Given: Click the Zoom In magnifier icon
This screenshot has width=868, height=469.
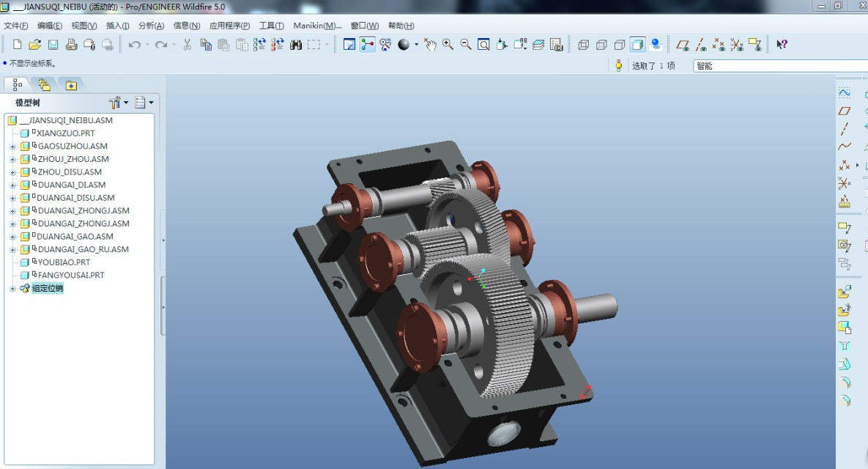Looking at the screenshot, I should [x=448, y=45].
